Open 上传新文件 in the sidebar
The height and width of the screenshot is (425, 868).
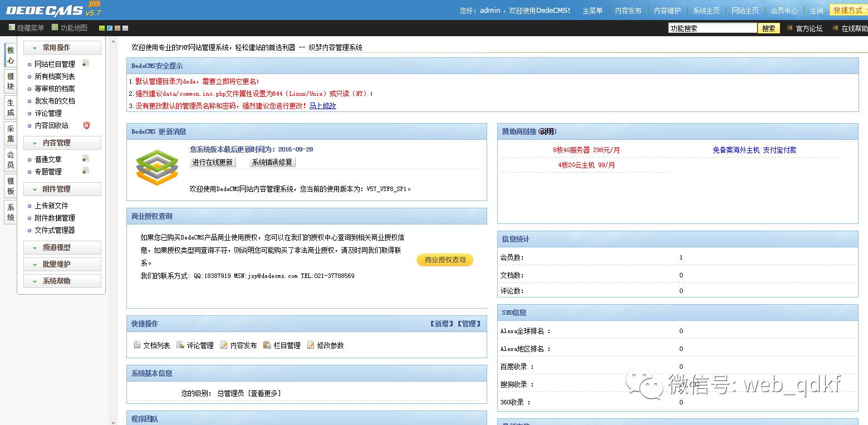51,206
